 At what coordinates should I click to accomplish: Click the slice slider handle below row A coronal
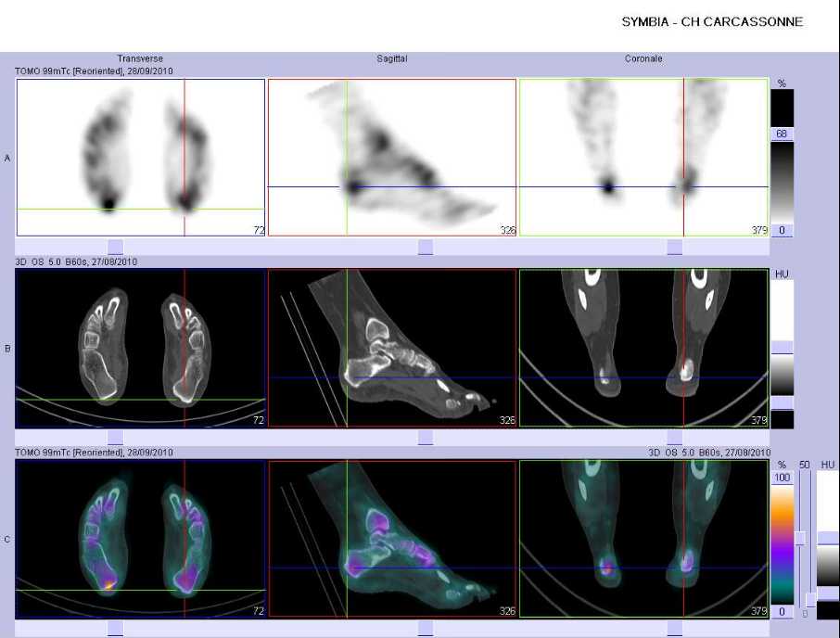click(674, 247)
